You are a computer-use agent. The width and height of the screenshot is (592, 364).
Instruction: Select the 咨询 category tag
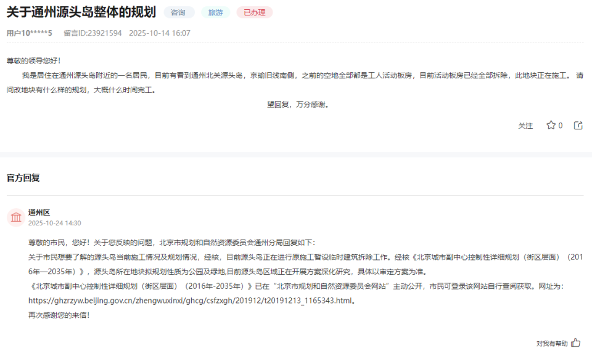pyautogui.click(x=178, y=12)
